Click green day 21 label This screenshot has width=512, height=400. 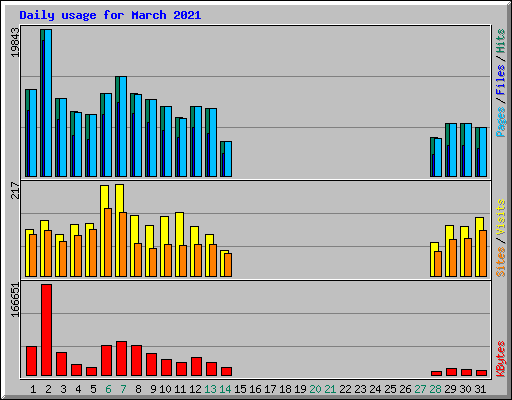330,389
